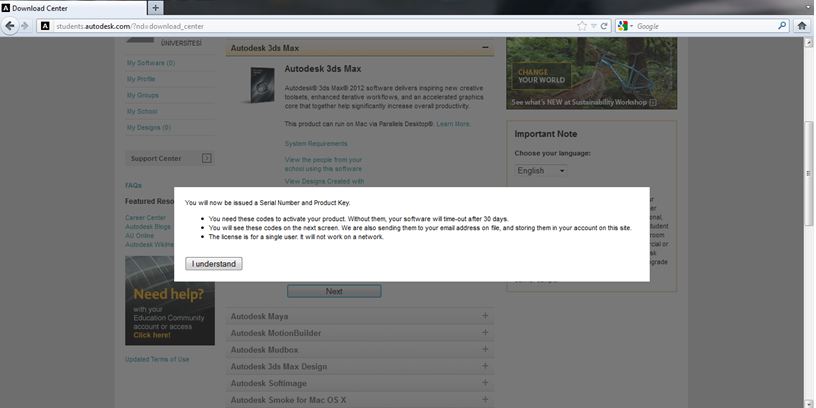Select the Download Center tab
The height and width of the screenshot is (408, 816).
click(x=74, y=8)
